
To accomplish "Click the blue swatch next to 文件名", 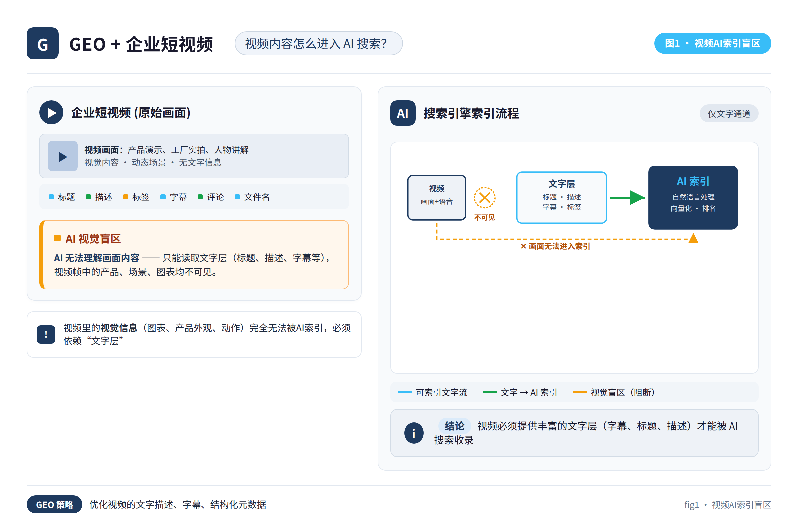I will point(237,197).
